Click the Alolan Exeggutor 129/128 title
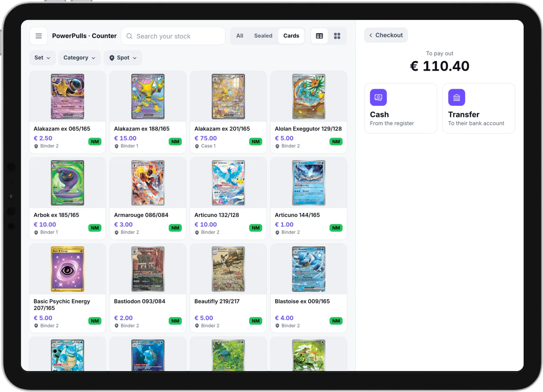The height and width of the screenshot is (392, 543). (308, 129)
